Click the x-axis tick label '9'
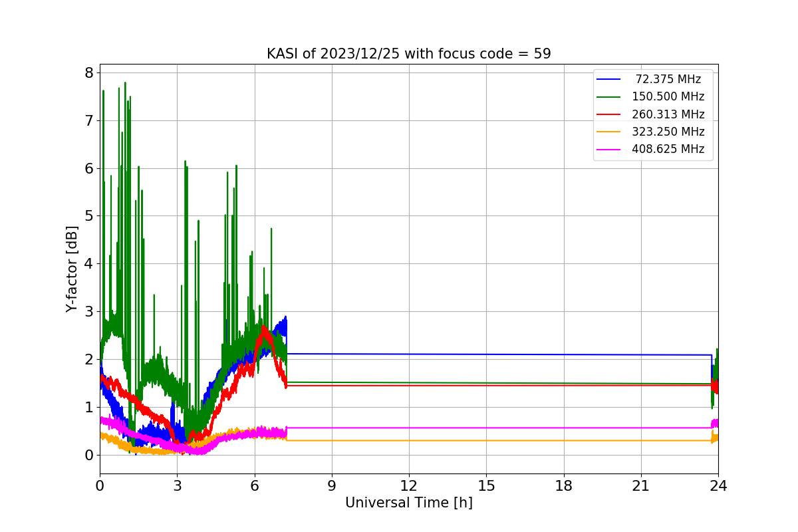Screen dimensions: 798x532 tap(331, 486)
